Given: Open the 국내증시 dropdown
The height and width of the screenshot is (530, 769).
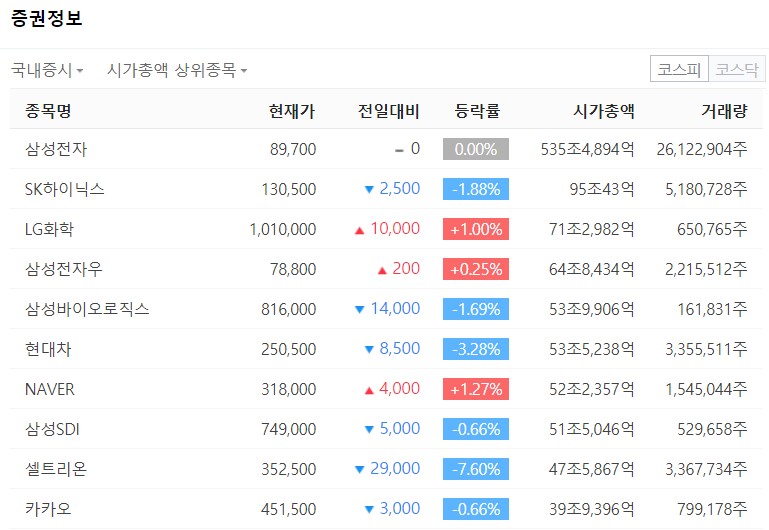Looking at the screenshot, I should point(47,70).
